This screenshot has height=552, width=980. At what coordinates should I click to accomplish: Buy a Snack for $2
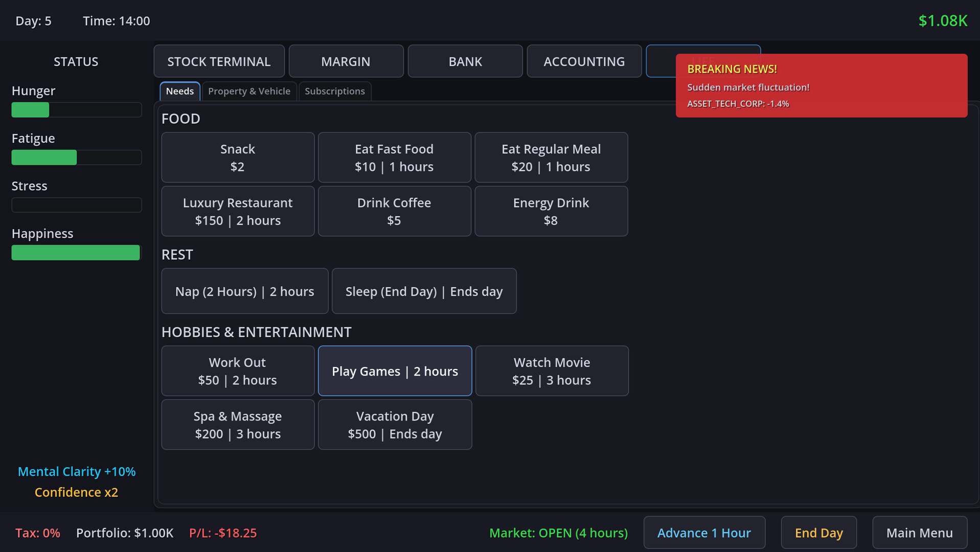(238, 157)
